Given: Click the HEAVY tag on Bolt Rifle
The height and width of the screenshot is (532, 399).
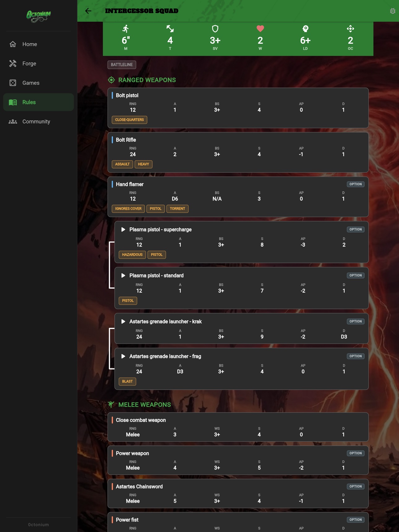Looking at the screenshot, I should pyautogui.click(x=144, y=164).
